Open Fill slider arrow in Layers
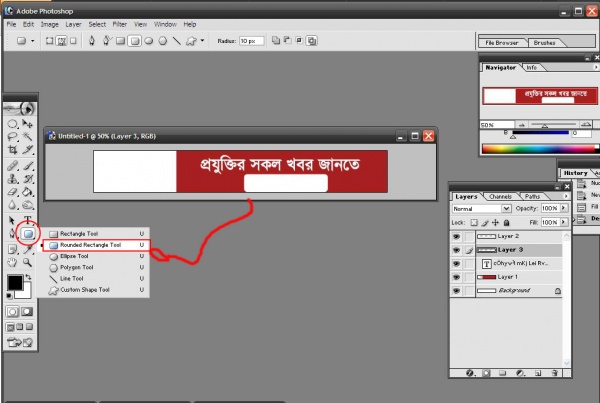Viewport: 600px width, 403px height. [564, 222]
